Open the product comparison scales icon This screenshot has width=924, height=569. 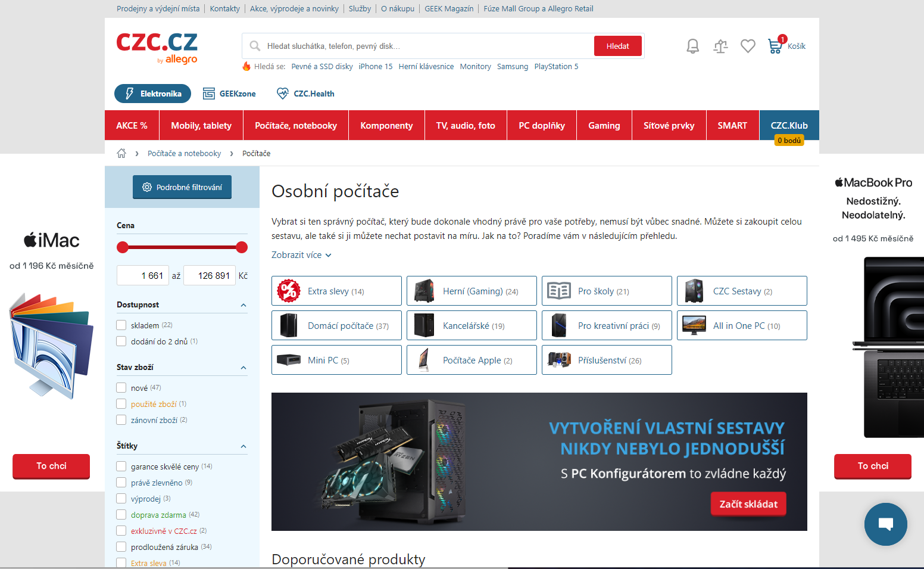click(x=720, y=46)
